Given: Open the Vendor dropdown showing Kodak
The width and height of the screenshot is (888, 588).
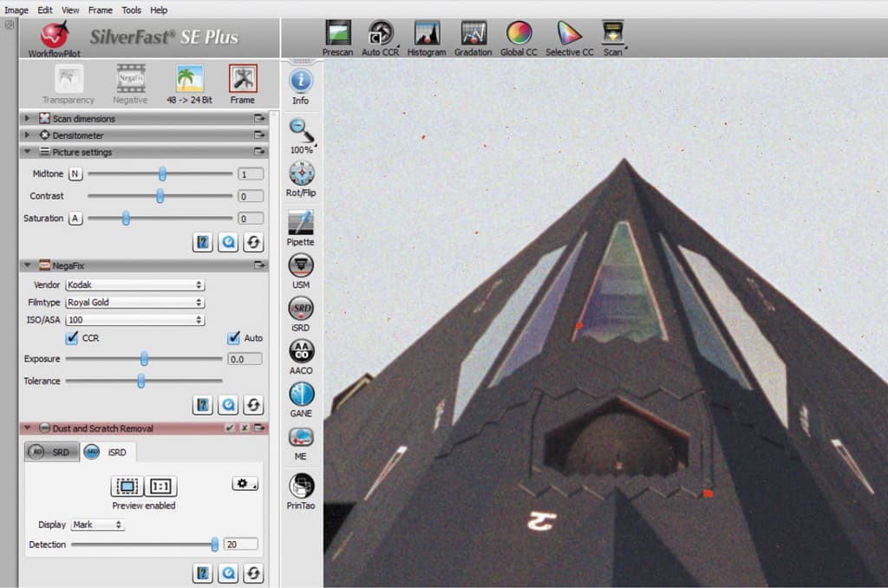Looking at the screenshot, I should (x=134, y=284).
